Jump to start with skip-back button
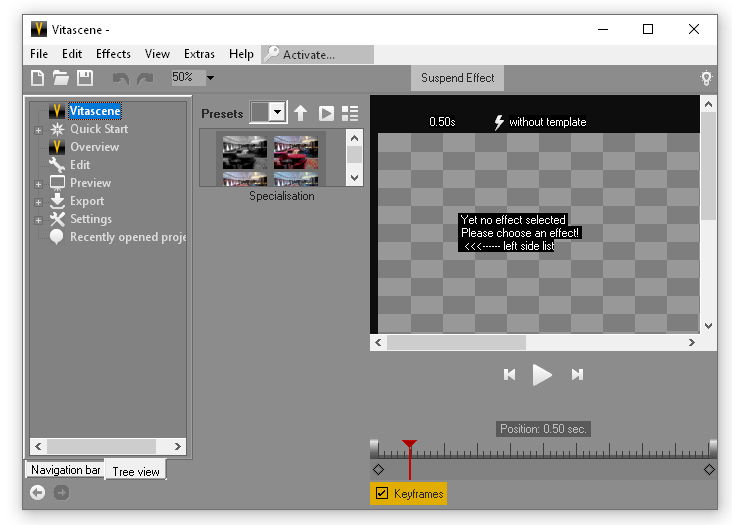The width and height of the screenshot is (732, 525). tap(509, 374)
